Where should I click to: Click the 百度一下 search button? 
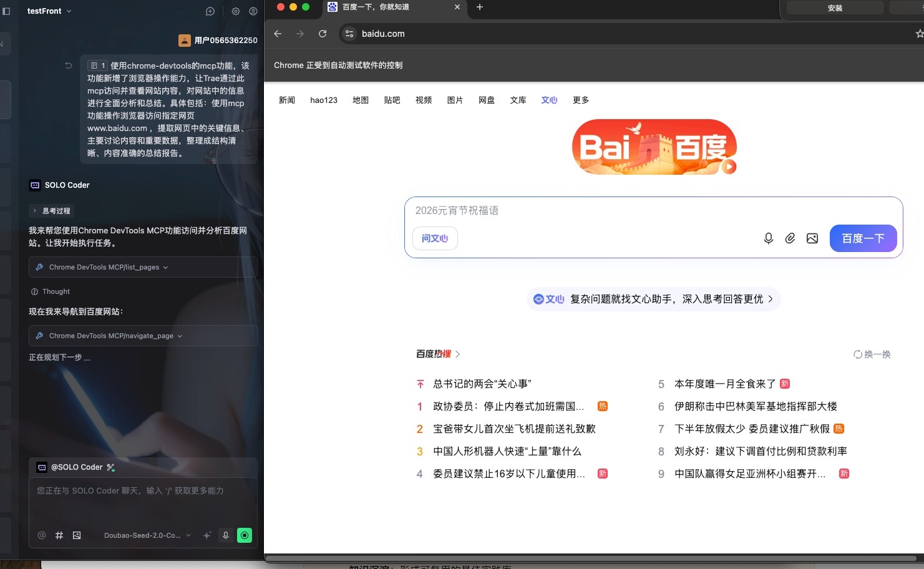point(863,238)
